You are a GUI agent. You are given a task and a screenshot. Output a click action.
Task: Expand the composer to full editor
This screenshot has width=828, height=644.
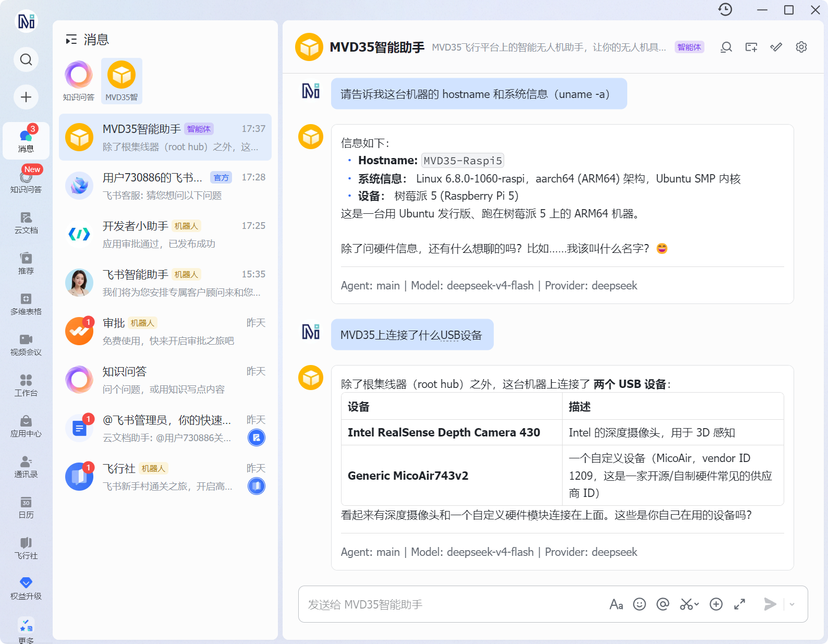[739, 604]
